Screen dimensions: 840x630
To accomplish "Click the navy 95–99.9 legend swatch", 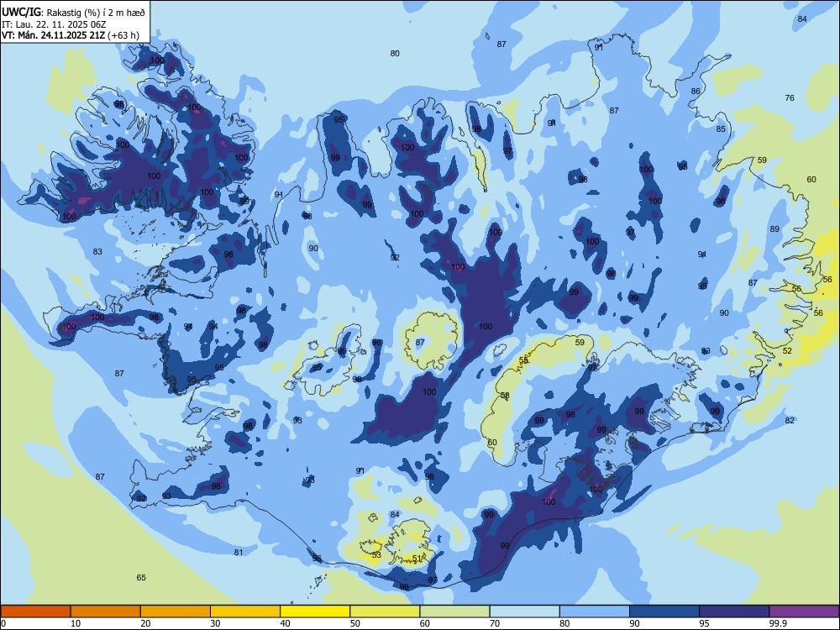I will pyautogui.click(x=734, y=612).
